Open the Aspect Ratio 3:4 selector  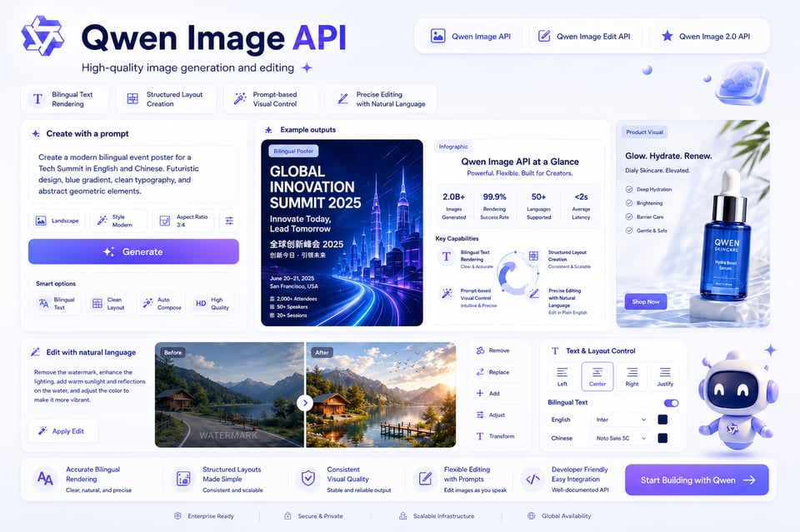coord(183,221)
